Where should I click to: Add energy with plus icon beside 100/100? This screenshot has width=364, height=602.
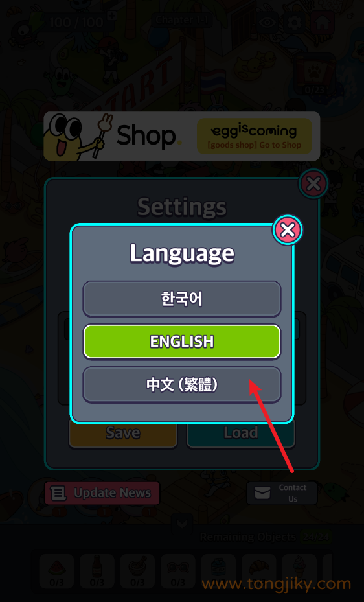click(111, 16)
